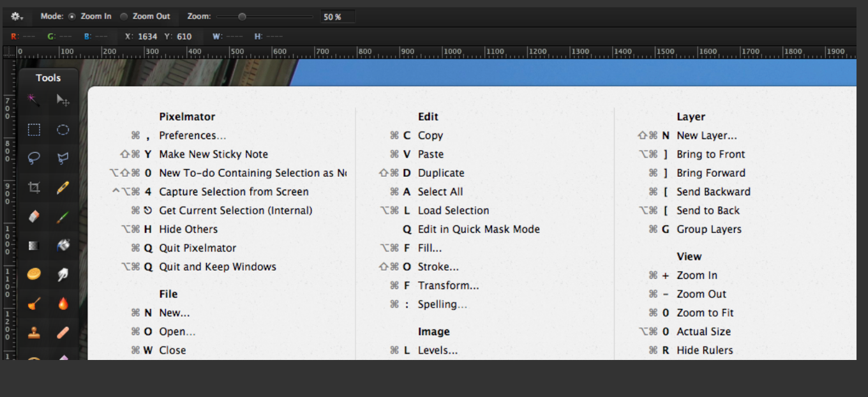Click the 50 % zoom field
Viewport: 868px width, 397px height.
tap(337, 17)
